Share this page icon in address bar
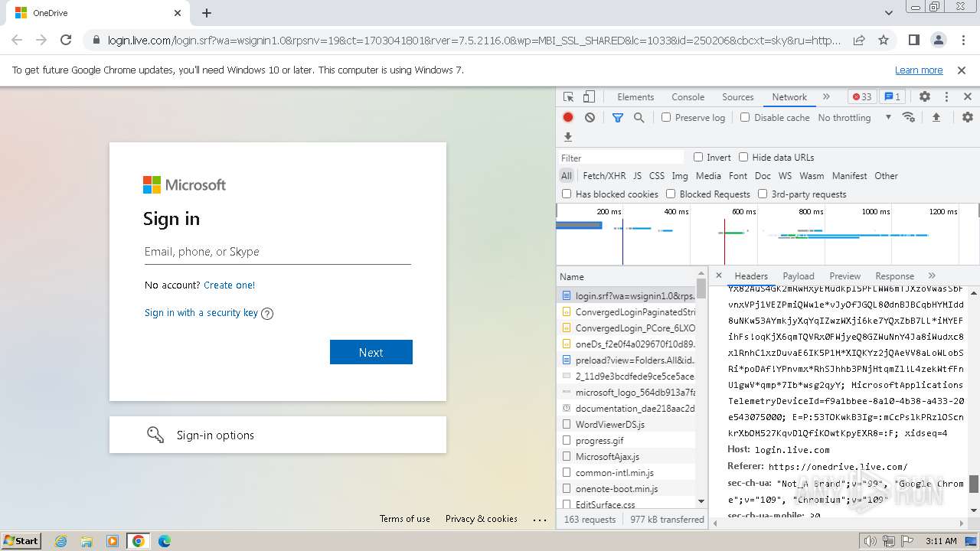This screenshot has height=551, width=980. (x=859, y=40)
